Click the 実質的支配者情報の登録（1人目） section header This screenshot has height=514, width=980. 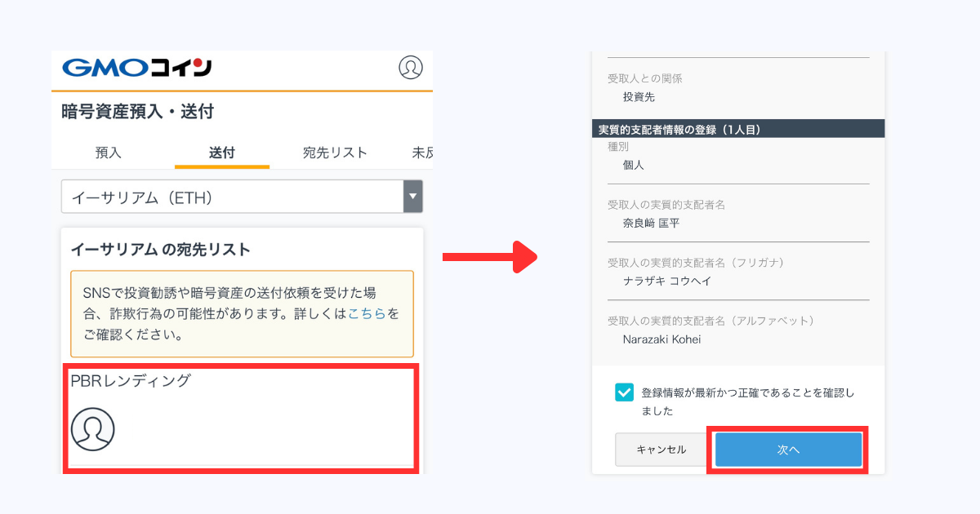[x=738, y=129]
